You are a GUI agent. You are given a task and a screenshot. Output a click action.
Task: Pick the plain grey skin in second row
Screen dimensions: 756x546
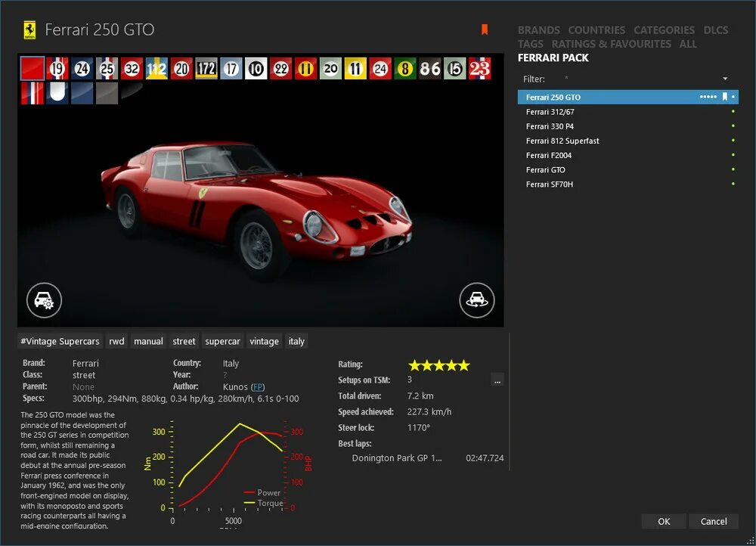[x=107, y=93]
